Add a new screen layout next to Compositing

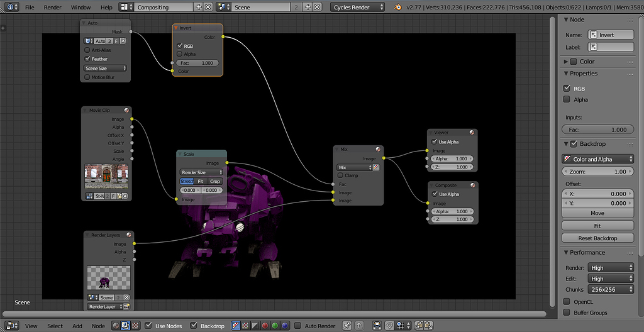coord(199,7)
